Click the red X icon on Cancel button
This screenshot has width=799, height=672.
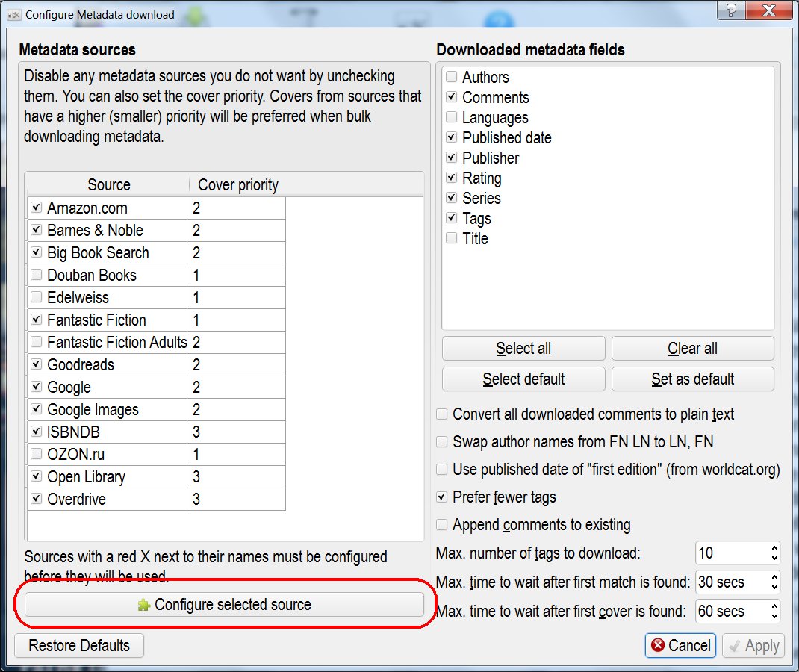(x=658, y=645)
